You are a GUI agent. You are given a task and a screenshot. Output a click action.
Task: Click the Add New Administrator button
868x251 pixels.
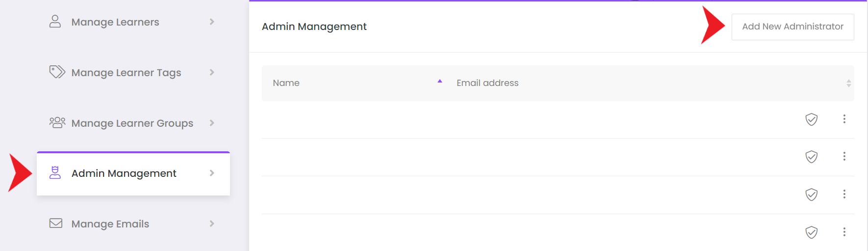point(792,27)
